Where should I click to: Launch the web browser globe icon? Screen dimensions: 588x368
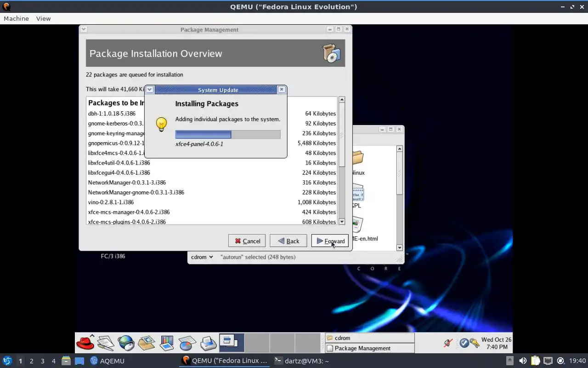tap(126, 343)
